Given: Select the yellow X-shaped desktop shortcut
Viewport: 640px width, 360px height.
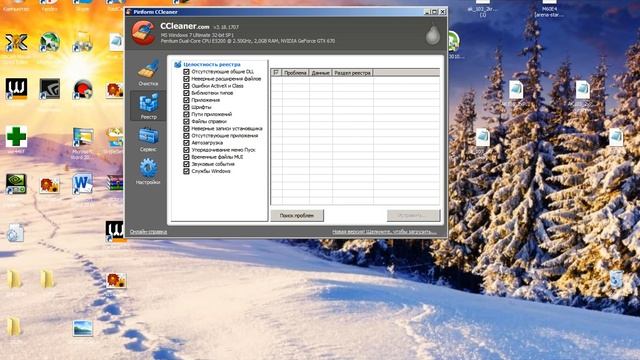Looking at the screenshot, I should click(x=16, y=42).
